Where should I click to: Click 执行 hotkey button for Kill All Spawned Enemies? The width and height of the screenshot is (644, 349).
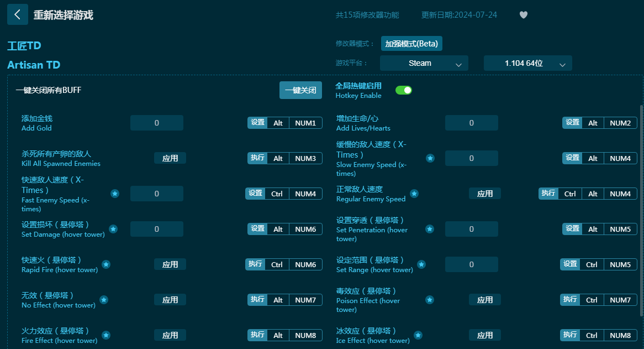[257, 158]
